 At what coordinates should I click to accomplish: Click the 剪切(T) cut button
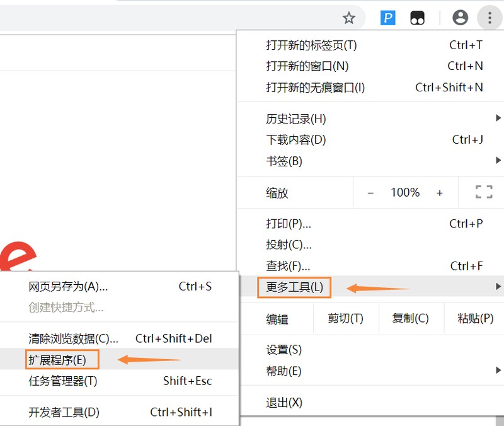(345, 319)
